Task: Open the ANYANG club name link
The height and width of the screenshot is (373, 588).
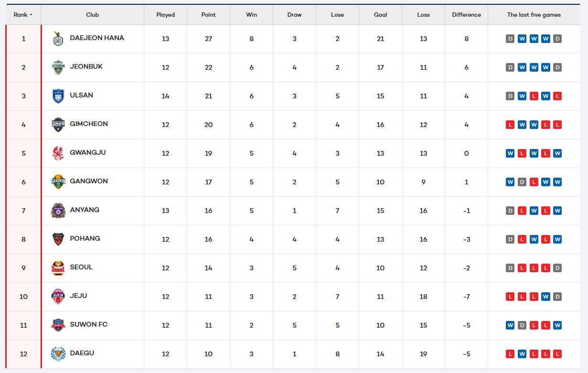Action: click(85, 210)
